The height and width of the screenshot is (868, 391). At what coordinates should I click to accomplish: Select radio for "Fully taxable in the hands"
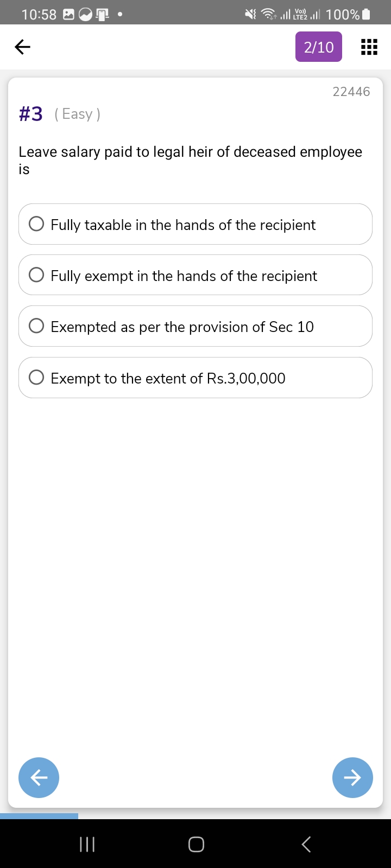[36, 224]
